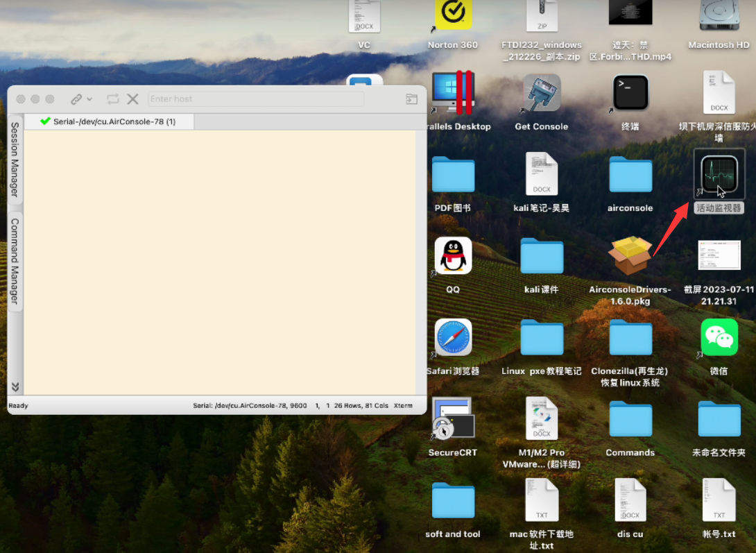Select the 微信 WeChat icon
Image resolution: width=756 pixels, height=553 pixels.
click(x=719, y=337)
